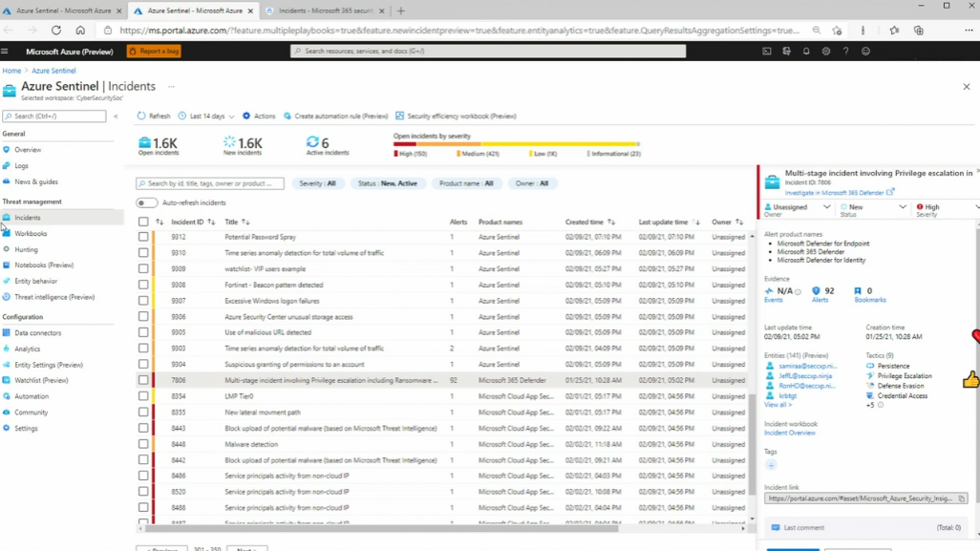Screen dimensions: 980x551
Task: Open Cloud Shell icon in Azure header
Action: [766, 52]
